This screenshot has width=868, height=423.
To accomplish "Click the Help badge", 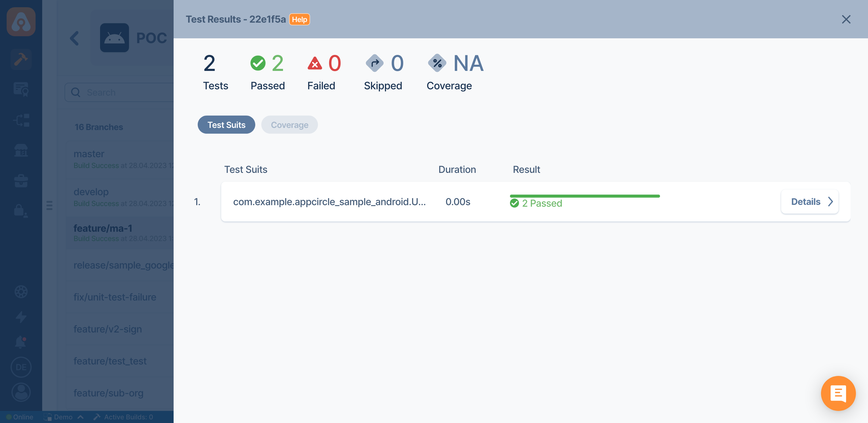I will click(299, 19).
